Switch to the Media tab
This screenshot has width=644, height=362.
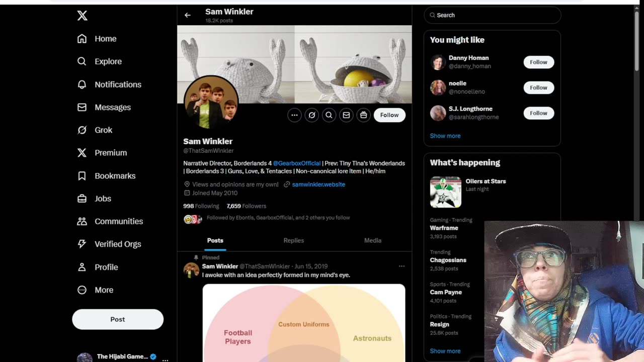point(373,240)
